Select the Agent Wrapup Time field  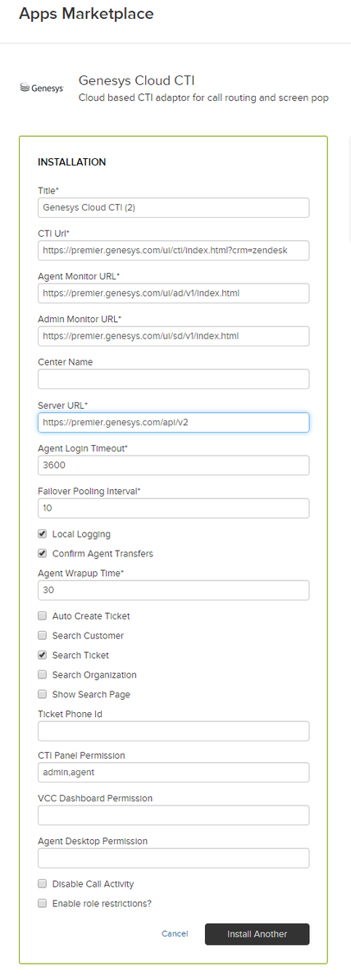[x=173, y=591]
